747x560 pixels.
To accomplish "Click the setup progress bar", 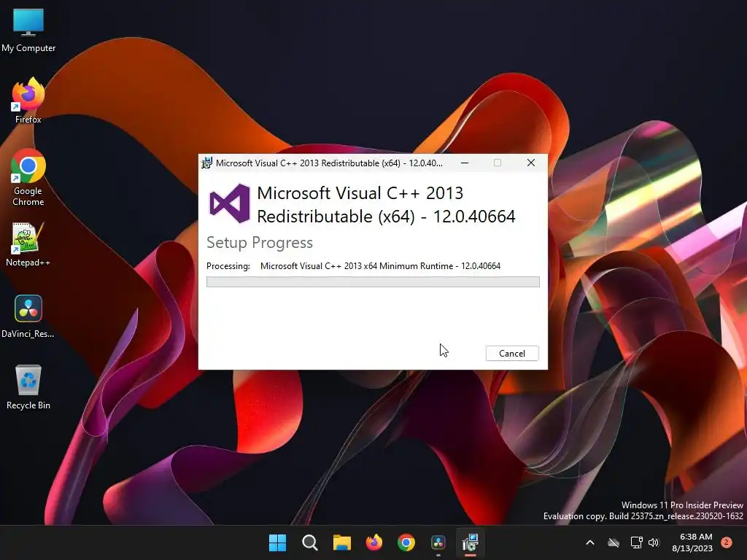I will pyautogui.click(x=373, y=282).
